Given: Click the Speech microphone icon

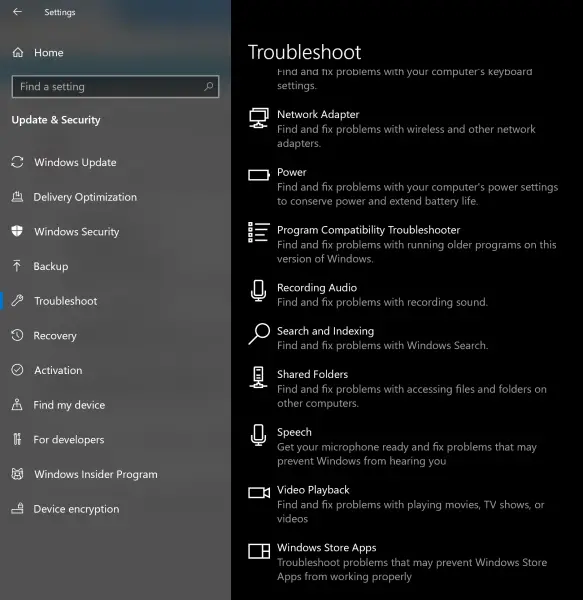Looking at the screenshot, I should pos(259,435).
